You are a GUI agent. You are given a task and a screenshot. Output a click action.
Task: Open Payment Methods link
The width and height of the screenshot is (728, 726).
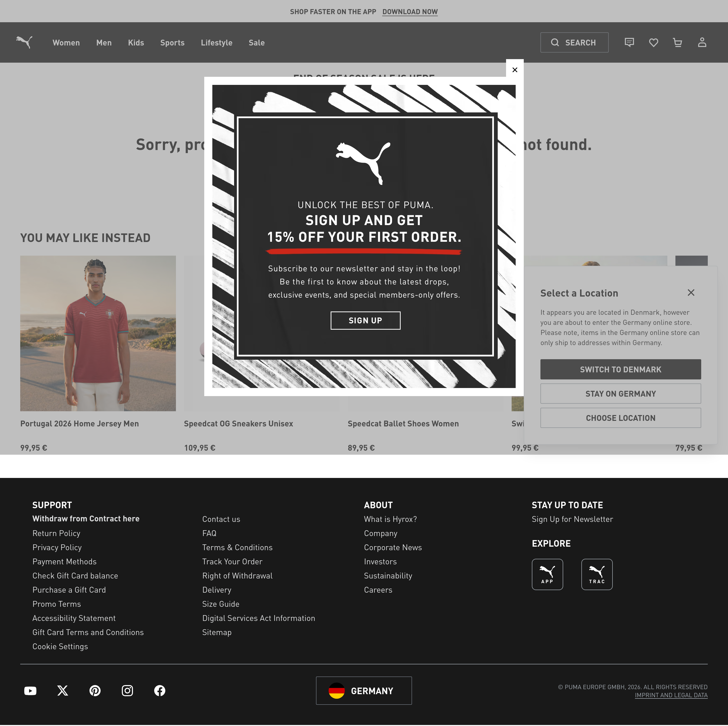pos(64,562)
